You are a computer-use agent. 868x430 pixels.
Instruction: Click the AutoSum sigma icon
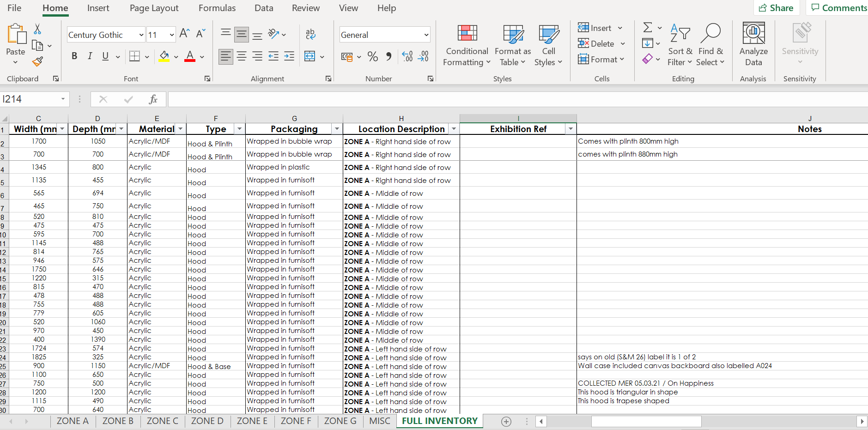point(648,28)
